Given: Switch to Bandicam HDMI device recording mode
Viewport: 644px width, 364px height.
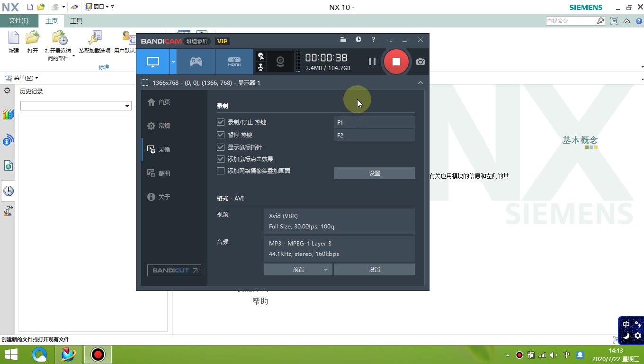Looking at the screenshot, I should coord(234,62).
